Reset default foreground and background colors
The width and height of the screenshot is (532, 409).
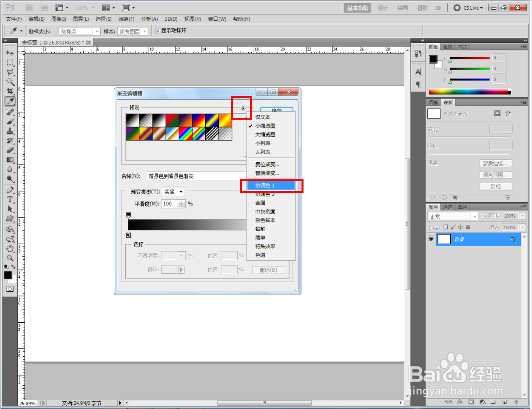coord(6,267)
